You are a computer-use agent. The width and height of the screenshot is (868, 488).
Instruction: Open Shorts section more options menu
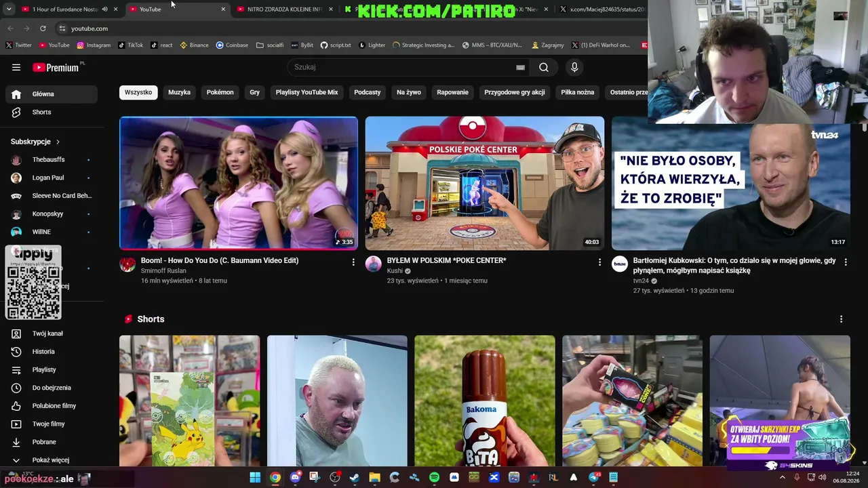[841, 319]
